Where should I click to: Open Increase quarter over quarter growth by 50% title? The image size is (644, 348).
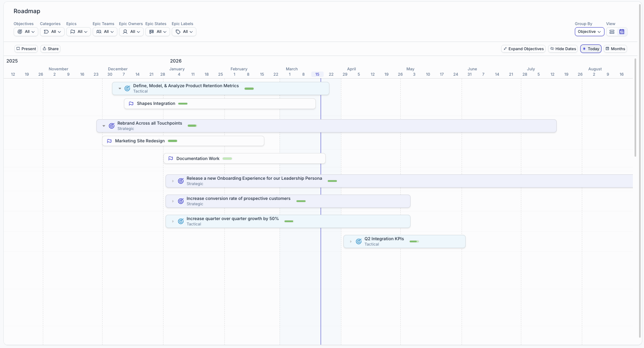point(233,219)
